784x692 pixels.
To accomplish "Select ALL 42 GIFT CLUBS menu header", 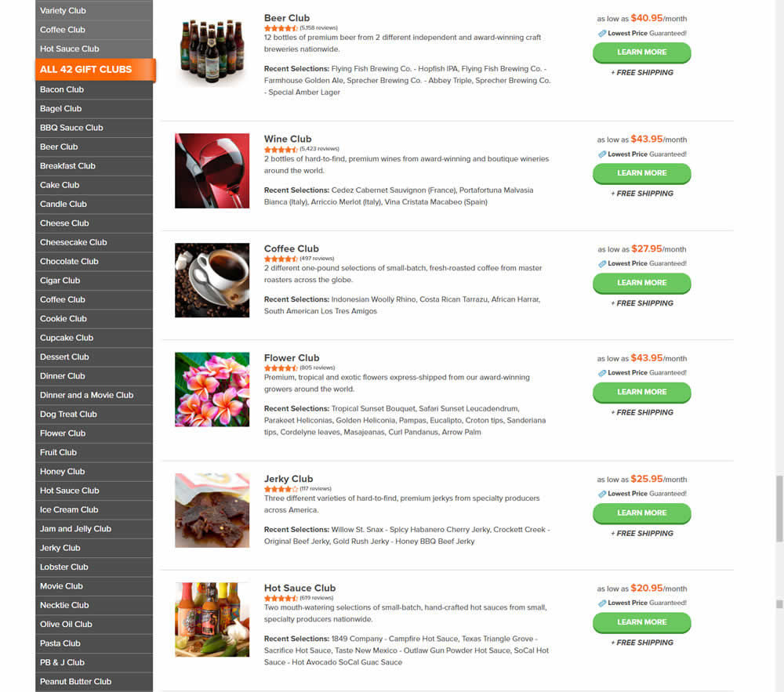I will pyautogui.click(x=96, y=70).
